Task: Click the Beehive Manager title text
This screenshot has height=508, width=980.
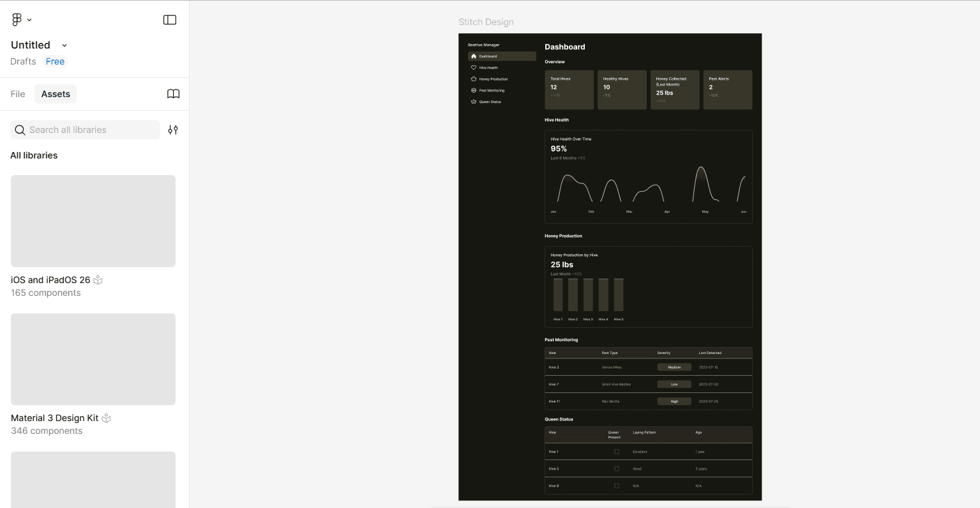Action: pos(484,45)
